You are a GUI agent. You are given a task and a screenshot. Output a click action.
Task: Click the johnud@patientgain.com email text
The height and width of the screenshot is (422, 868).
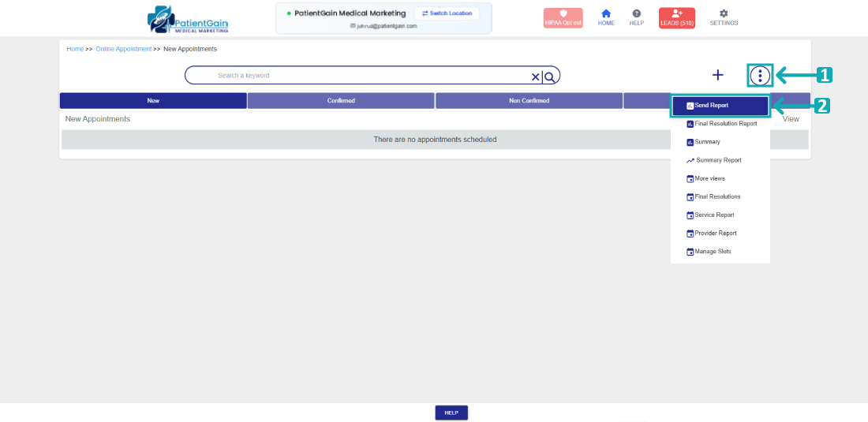click(x=387, y=26)
